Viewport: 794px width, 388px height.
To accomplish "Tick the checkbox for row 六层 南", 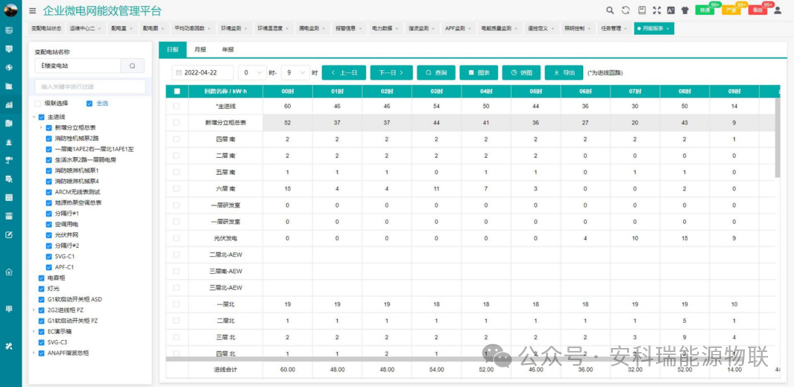I will pyautogui.click(x=176, y=188).
